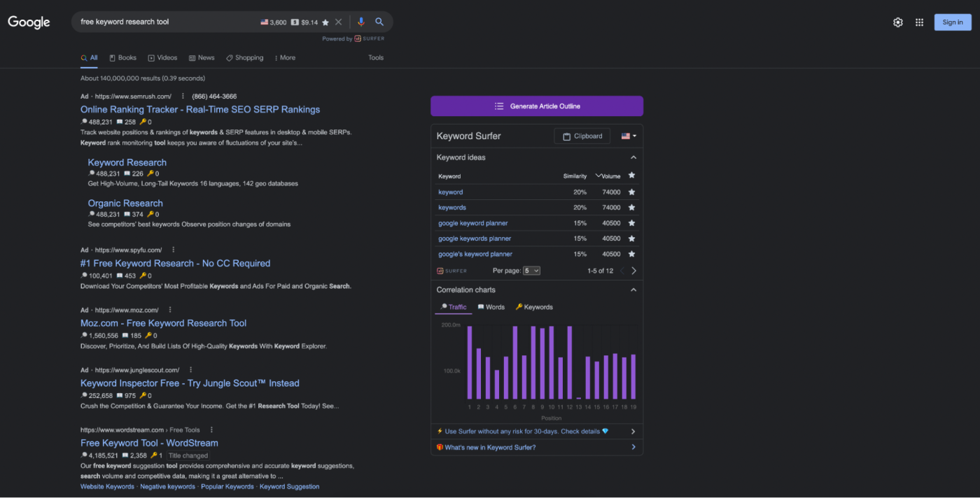Open the Per page dropdown
Screen dimensions: 980x498
(531, 271)
